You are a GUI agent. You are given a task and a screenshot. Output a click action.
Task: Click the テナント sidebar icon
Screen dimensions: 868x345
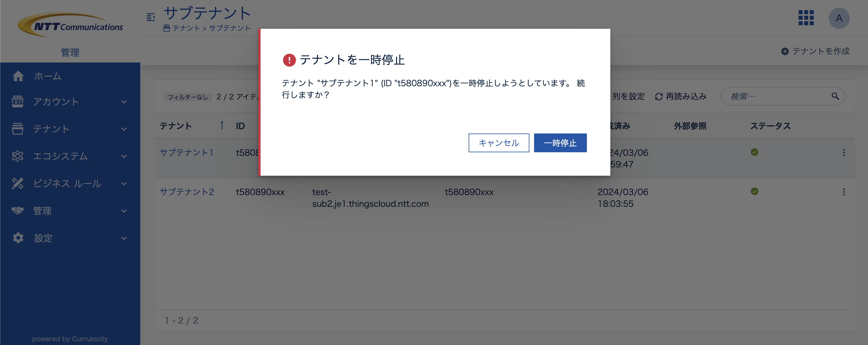[18, 129]
